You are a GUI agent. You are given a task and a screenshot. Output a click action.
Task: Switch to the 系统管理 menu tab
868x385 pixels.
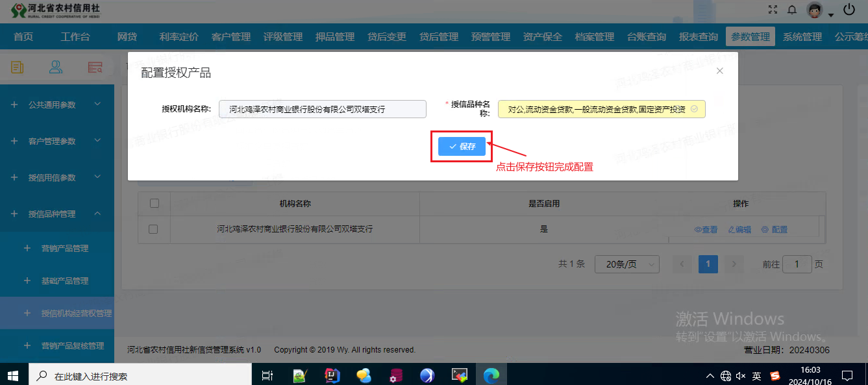[804, 36]
